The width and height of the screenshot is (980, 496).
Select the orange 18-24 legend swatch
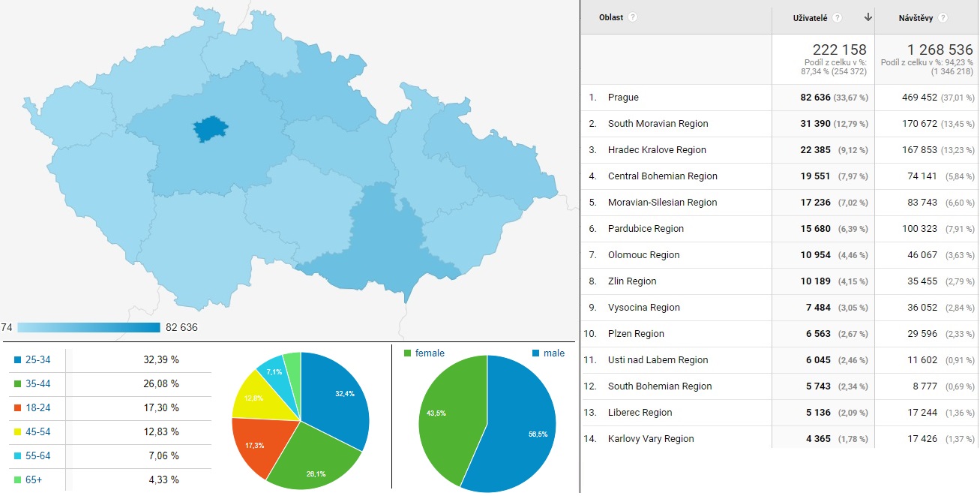point(18,407)
